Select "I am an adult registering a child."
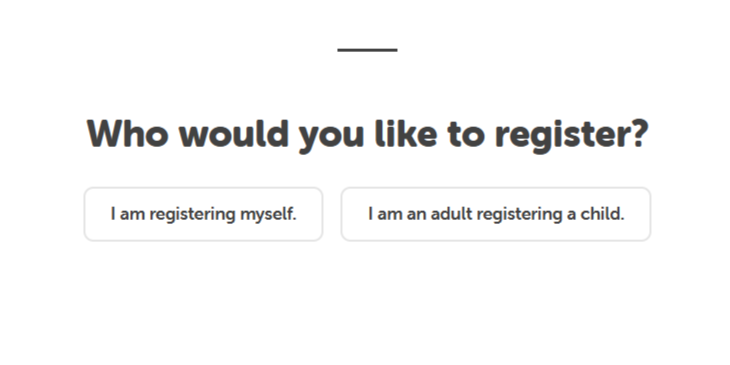 tap(496, 214)
